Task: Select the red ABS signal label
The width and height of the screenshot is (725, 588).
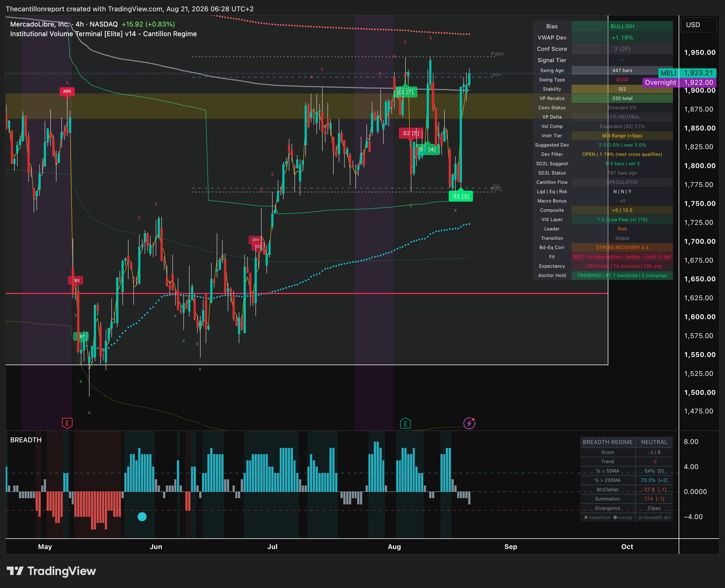Action: coord(67,91)
